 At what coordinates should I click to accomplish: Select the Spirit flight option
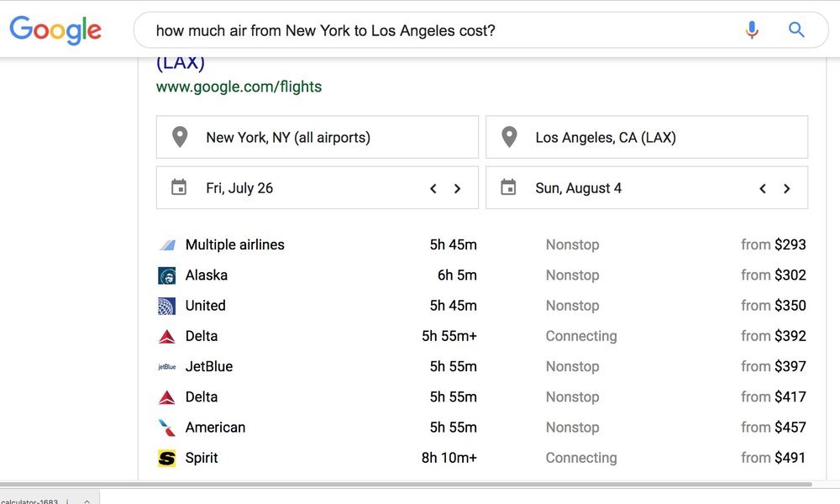(x=482, y=459)
